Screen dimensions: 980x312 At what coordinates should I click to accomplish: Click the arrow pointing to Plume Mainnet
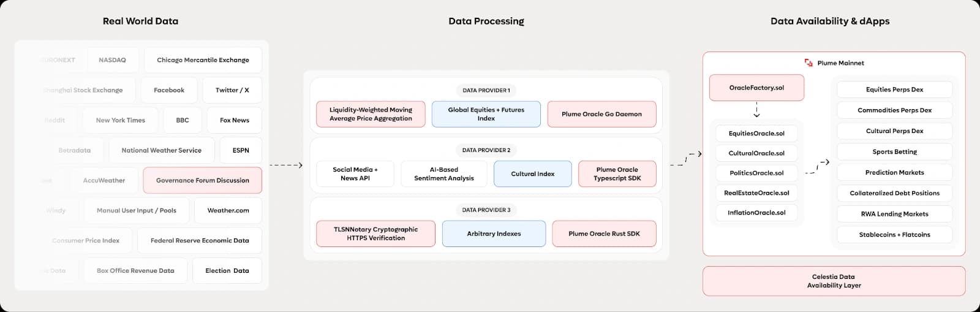(x=686, y=159)
